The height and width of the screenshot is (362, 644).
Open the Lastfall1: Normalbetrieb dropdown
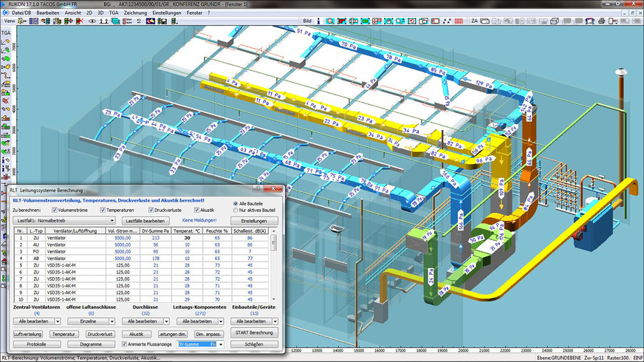[112, 220]
